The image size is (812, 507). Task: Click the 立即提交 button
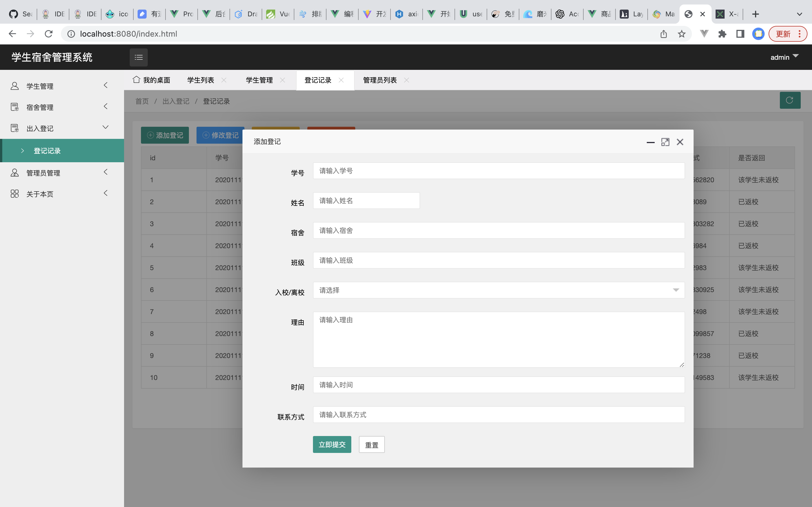332,445
